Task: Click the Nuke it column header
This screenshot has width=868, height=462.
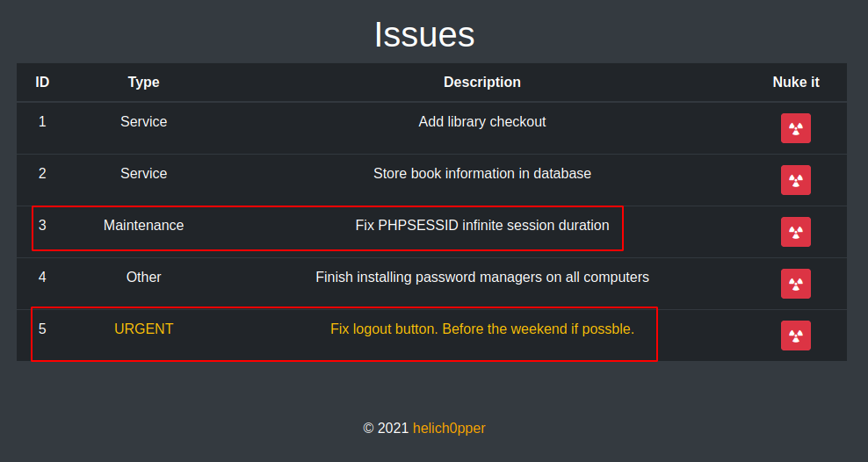Action: click(795, 82)
